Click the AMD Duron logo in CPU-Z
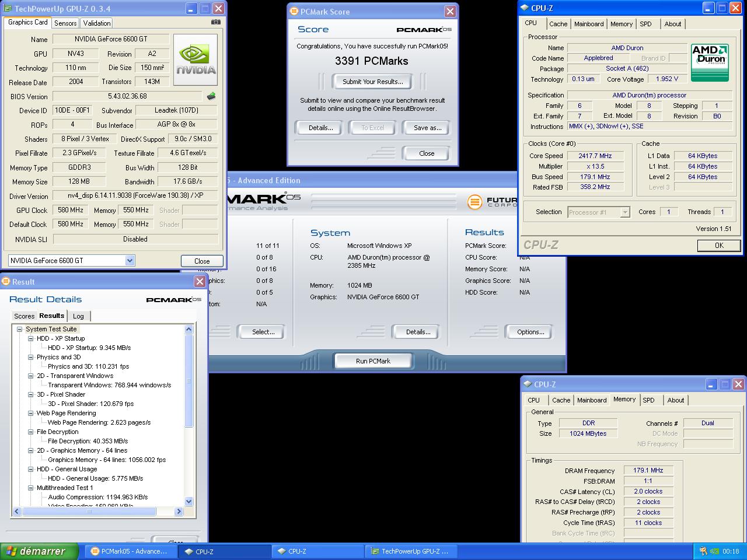 pos(710,62)
